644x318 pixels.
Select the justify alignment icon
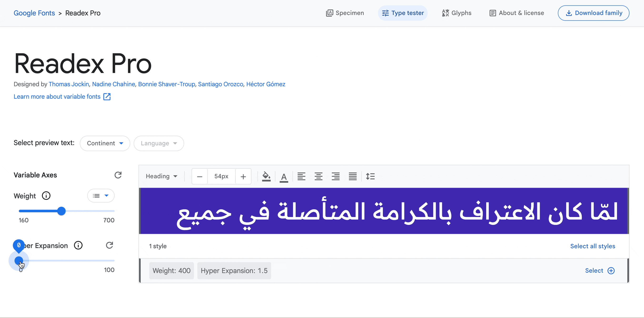coord(352,176)
